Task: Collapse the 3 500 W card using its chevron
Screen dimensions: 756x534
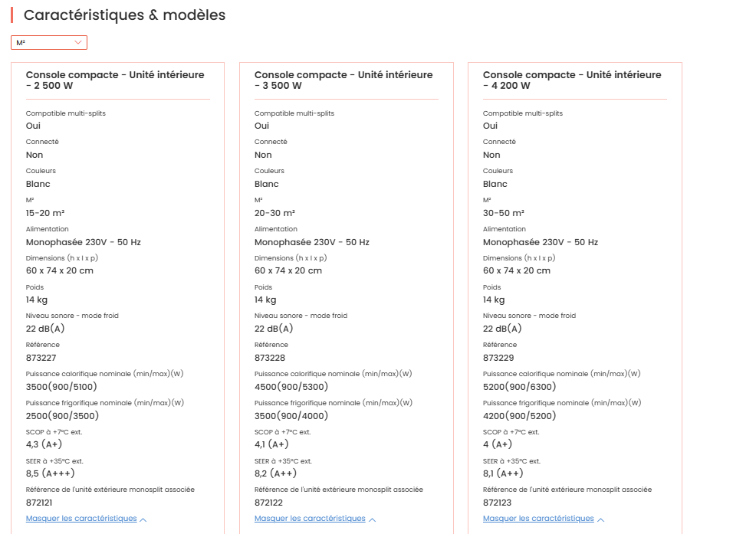Action: (372, 519)
